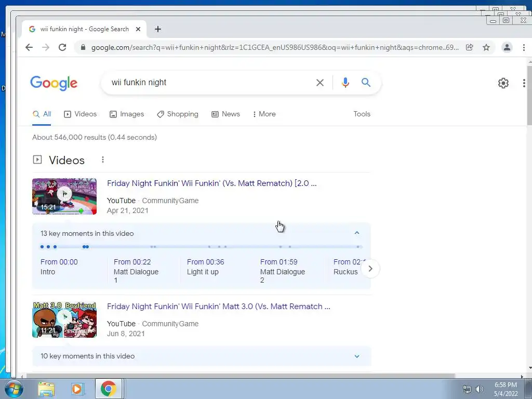Open Google quick settings gear
The image size is (532, 399).
click(503, 83)
